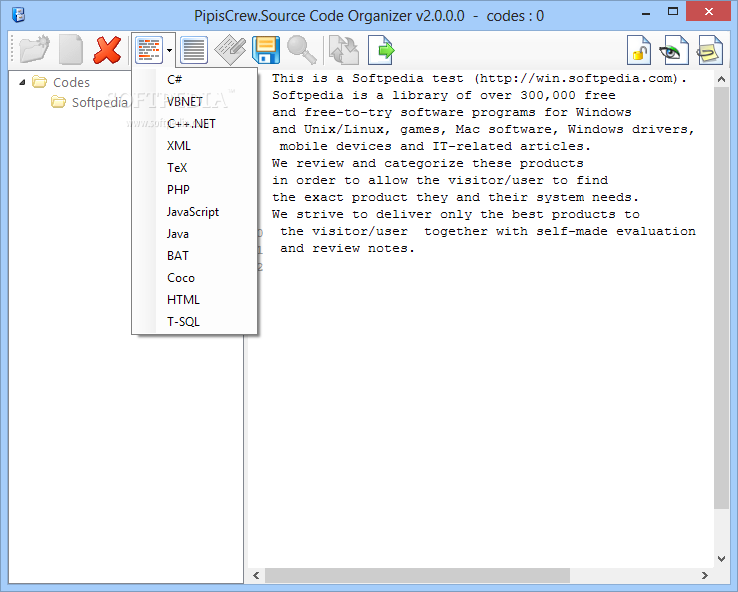Choose C++.NET in the language list

(195, 124)
